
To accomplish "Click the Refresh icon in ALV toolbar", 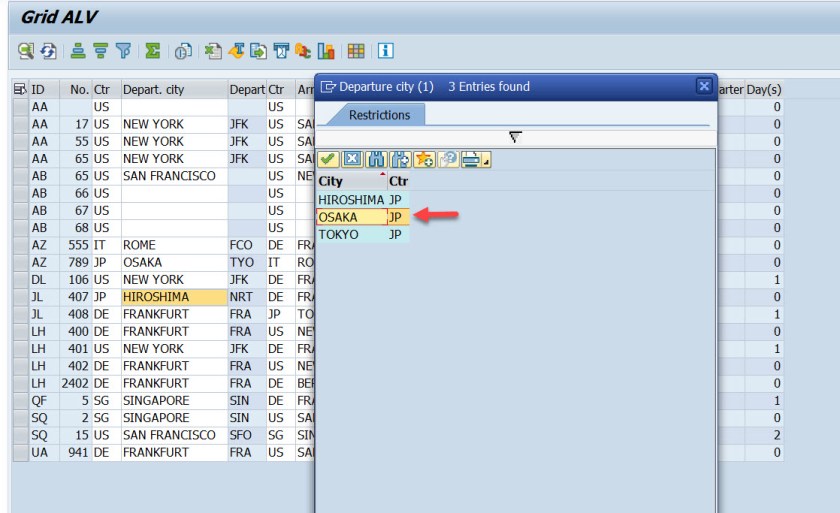I will coord(49,51).
